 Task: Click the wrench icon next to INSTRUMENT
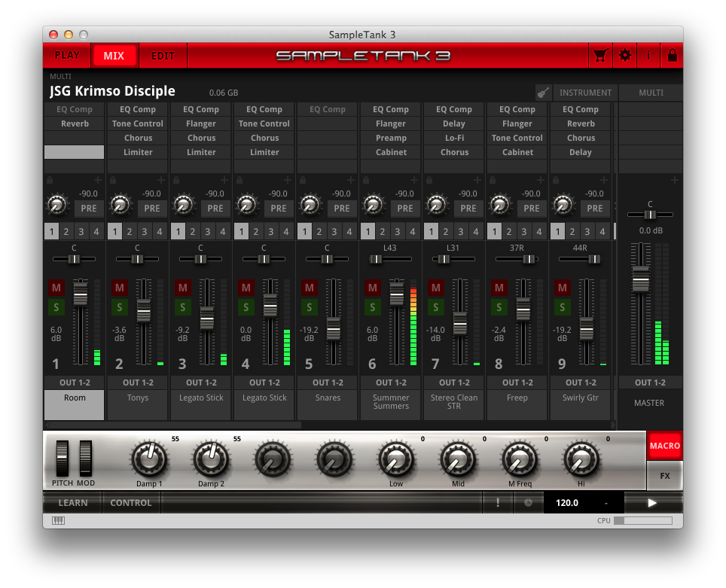[x=543, y=93]
